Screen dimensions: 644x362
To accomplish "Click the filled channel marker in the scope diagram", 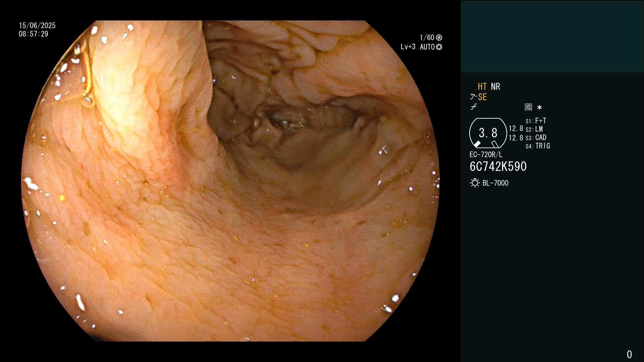I will point(477,144).
